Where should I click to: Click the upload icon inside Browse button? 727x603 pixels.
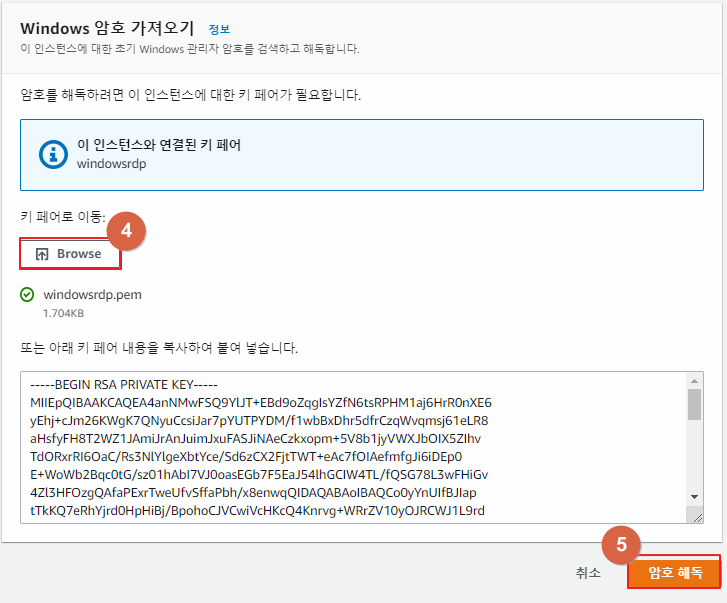[42, 254]
